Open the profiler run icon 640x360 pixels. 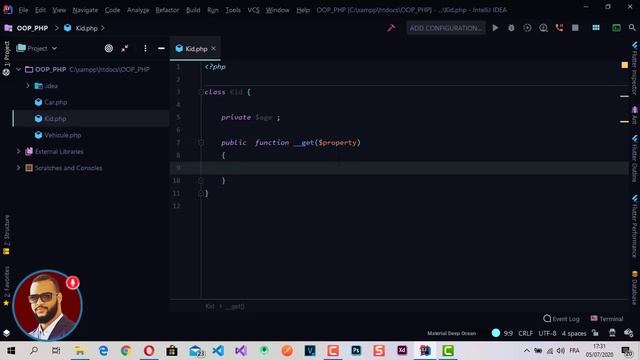point(543,28)
